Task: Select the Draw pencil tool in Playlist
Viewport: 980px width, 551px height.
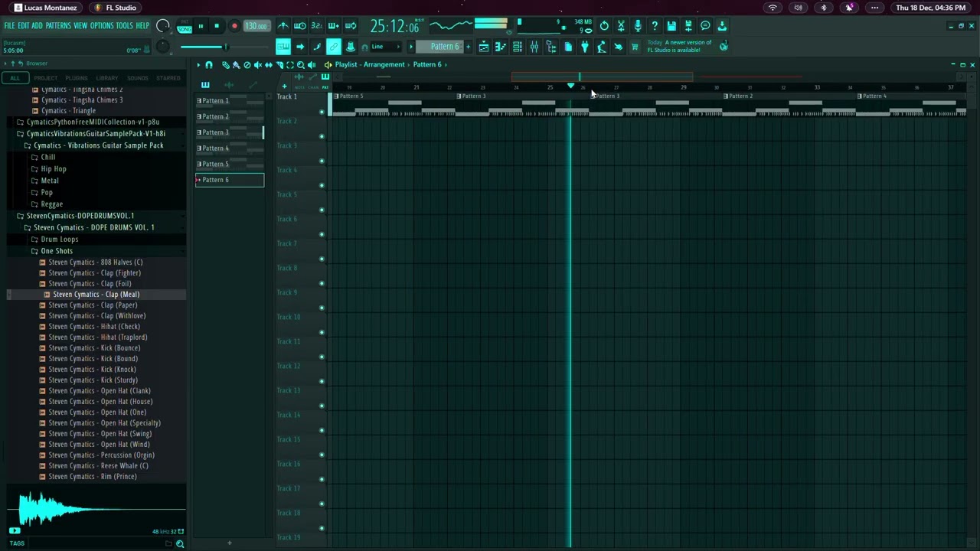Action: point(225,65)
